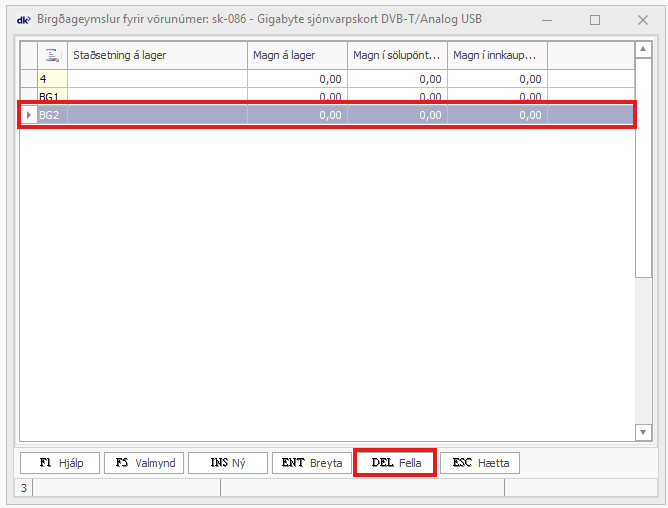Click the Magn í innkaup... column header
This screenshot has width=668, height=508.
click(497, 56)
